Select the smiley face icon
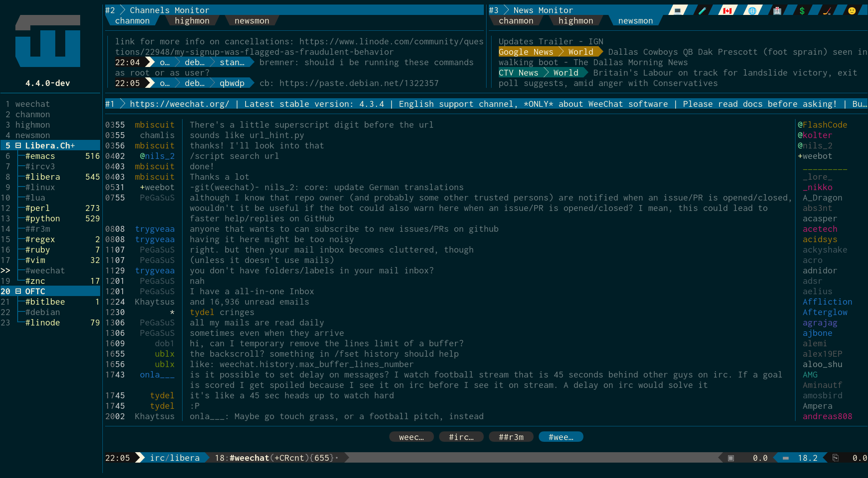This screenshot has width=868, height=478. pos(852,10)
